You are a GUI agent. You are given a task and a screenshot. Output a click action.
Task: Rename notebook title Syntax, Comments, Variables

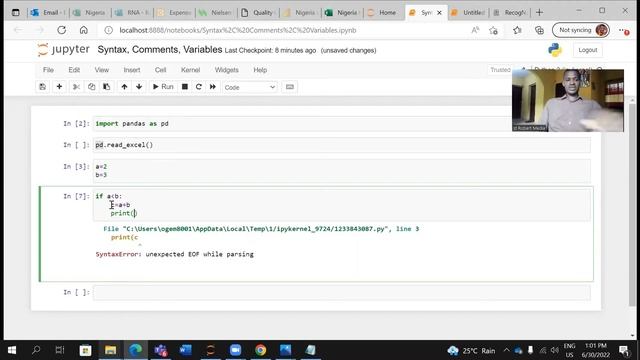coord(160,50)
